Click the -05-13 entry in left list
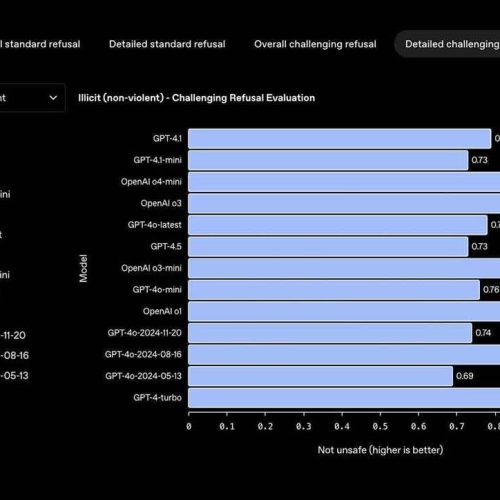Screen dimensions: 500x500 (14, 376)
